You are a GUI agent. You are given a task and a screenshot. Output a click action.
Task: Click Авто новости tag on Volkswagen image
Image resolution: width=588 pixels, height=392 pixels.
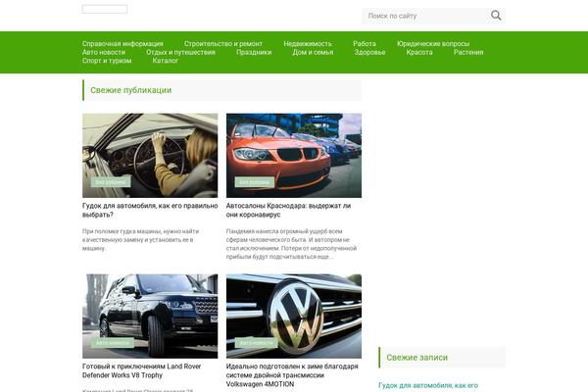pyautogui.click(x=257, y=342)
